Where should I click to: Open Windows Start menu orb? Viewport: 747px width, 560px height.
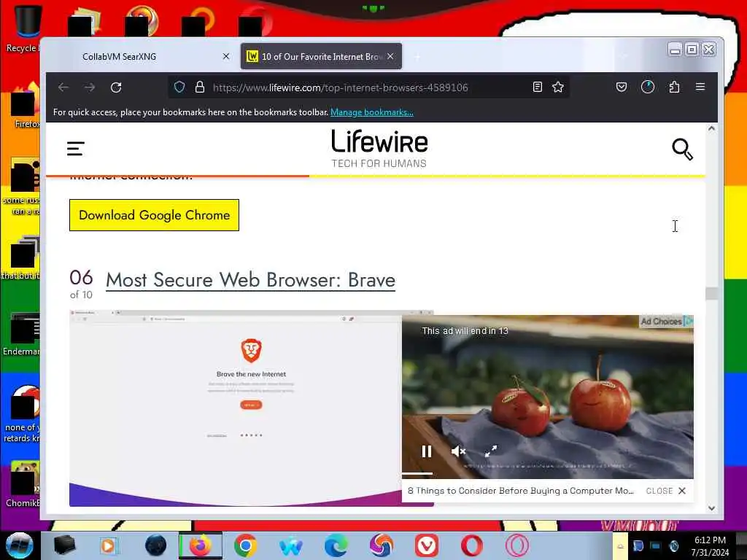click(20, 545)
